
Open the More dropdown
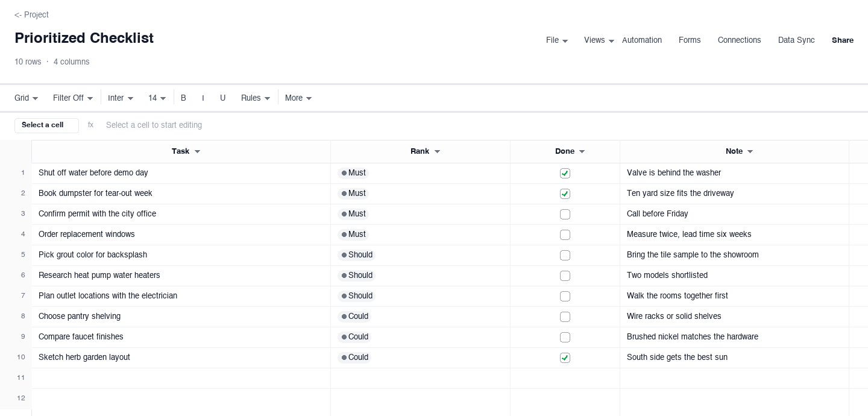click(298, 98)
